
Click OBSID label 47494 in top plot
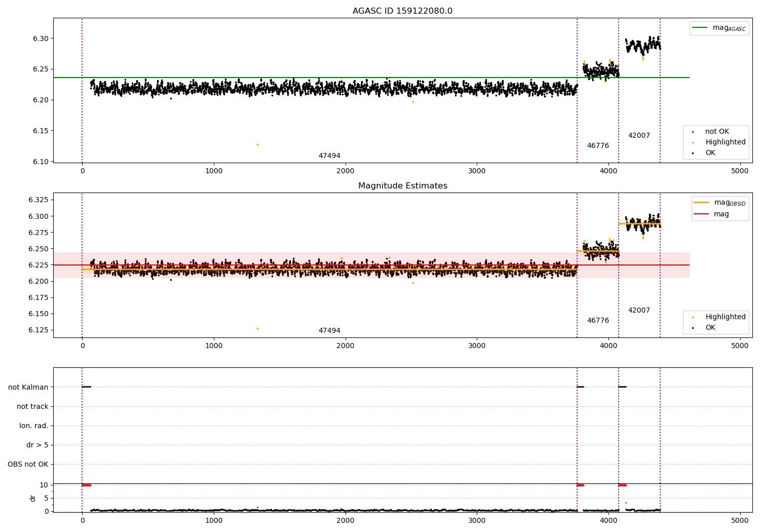(x=329, y=156)
